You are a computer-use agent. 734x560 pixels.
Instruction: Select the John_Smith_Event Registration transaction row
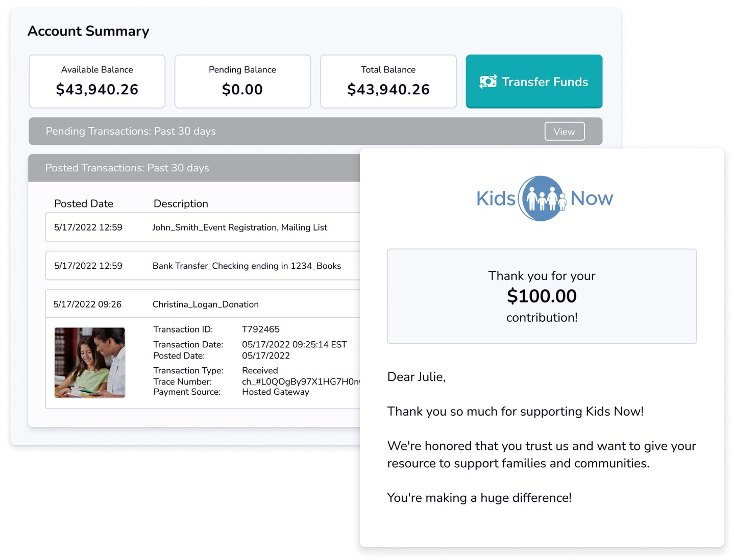pyautogui.click(x=203, y=227)
